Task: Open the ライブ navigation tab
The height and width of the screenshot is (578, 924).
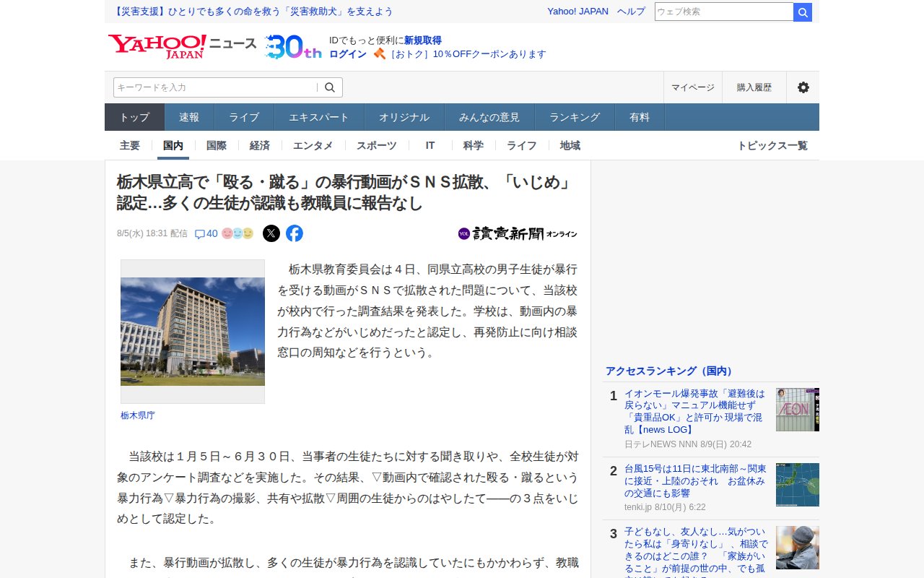Action: tap(244, 117)
